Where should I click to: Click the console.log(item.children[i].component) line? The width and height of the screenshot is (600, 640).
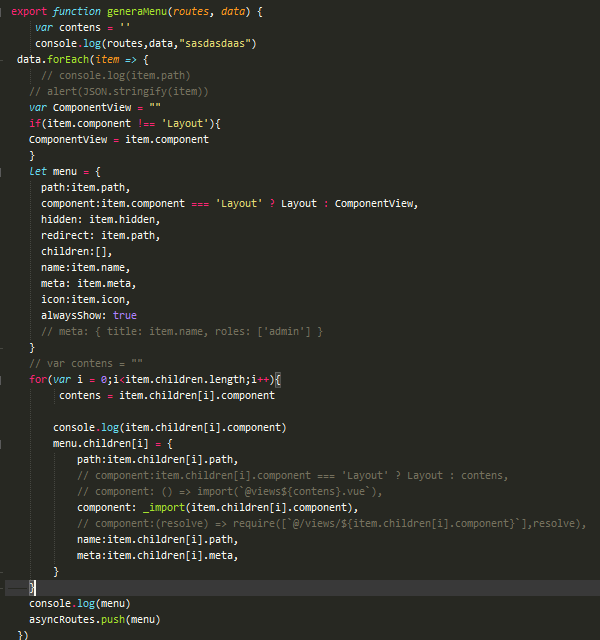point(170,427)
